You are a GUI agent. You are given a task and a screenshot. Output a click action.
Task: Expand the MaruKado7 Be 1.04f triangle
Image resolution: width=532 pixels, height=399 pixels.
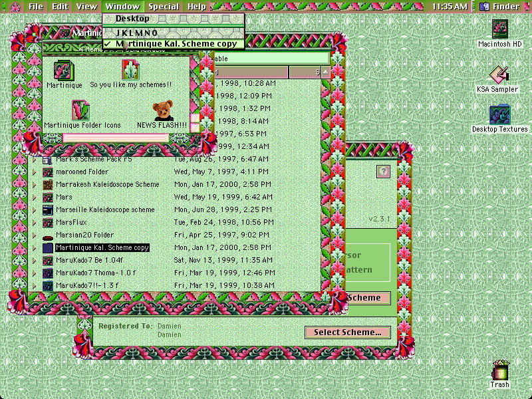click(35, 261)
